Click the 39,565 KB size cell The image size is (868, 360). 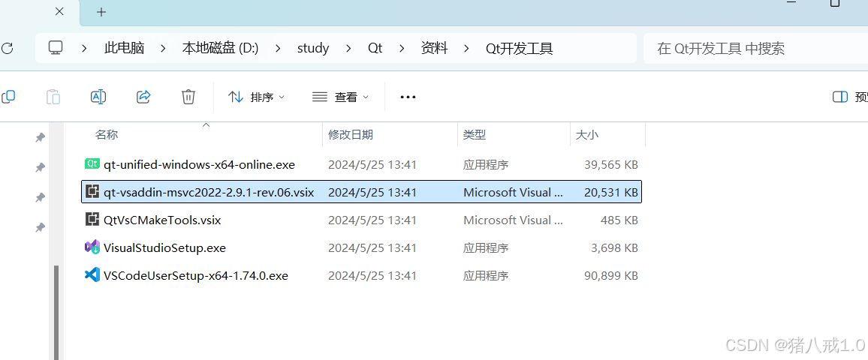pyautogui.click(x=611, y=164)
